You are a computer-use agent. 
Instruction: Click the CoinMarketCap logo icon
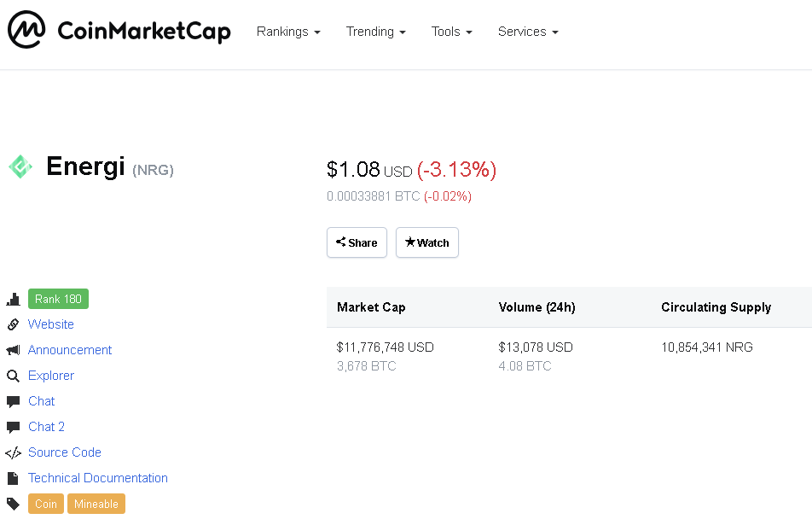26,31
